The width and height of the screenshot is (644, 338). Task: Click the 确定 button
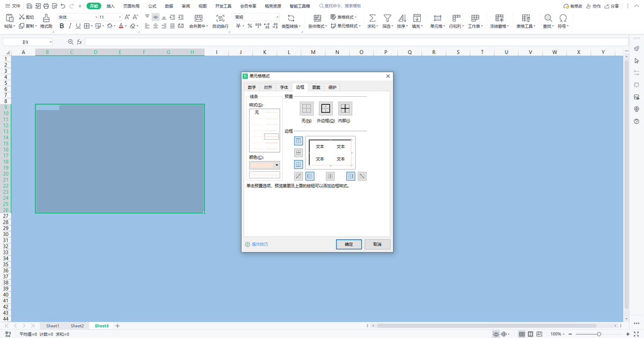point(348,244)
